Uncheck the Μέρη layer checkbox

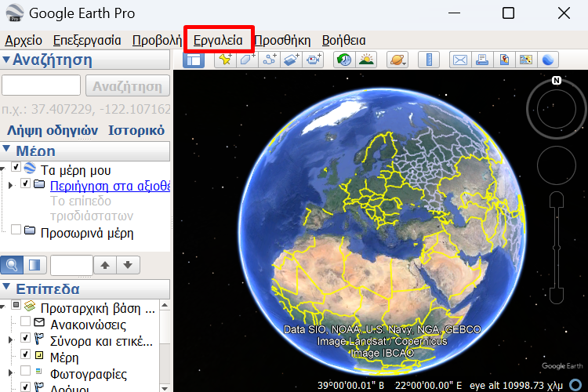(x=26, y=354)
